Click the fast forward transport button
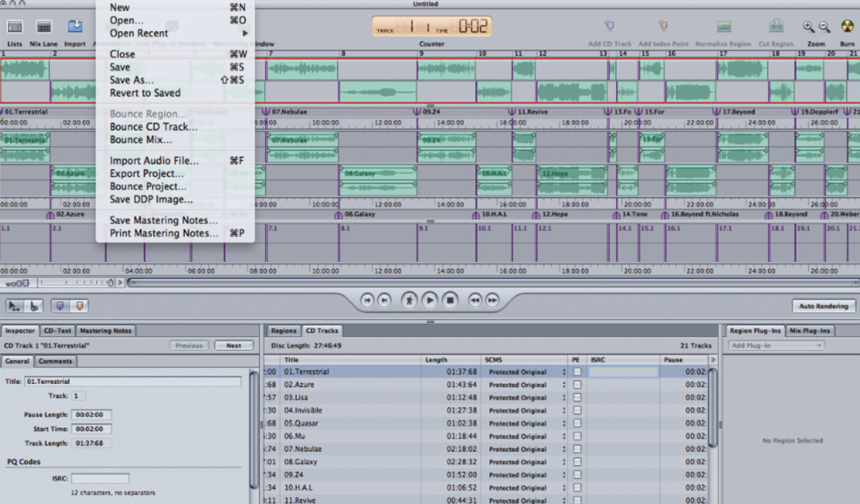860x504 pixels. pyautogui.click(x=492, y=300)
